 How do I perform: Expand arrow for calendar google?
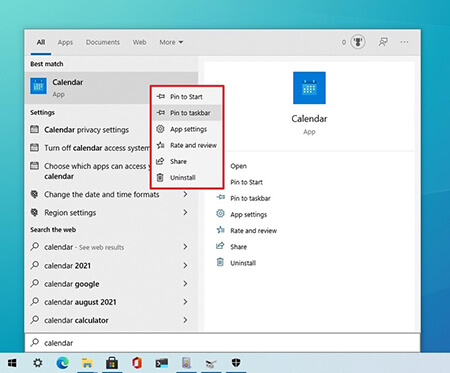pyautogui.click(x=185, y=284)
